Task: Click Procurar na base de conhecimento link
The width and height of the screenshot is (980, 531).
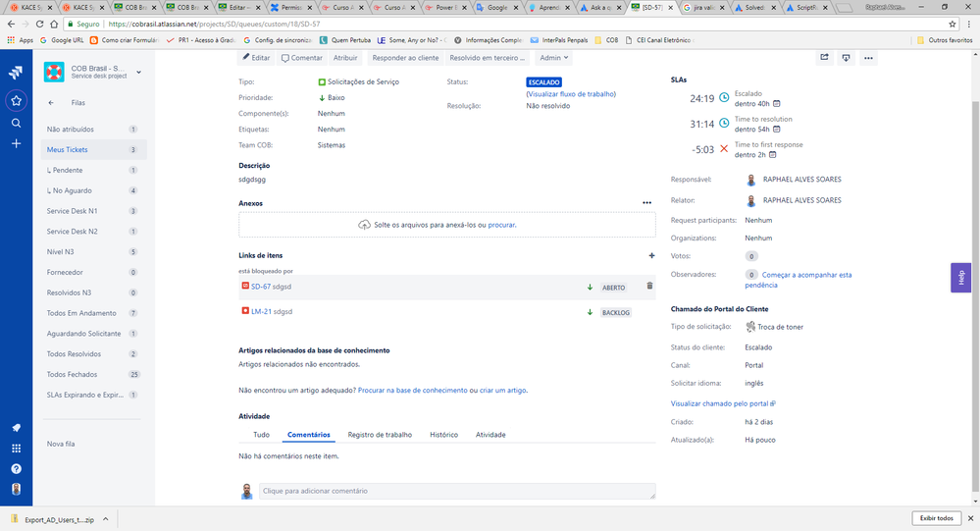Action: tap(412, 391)
